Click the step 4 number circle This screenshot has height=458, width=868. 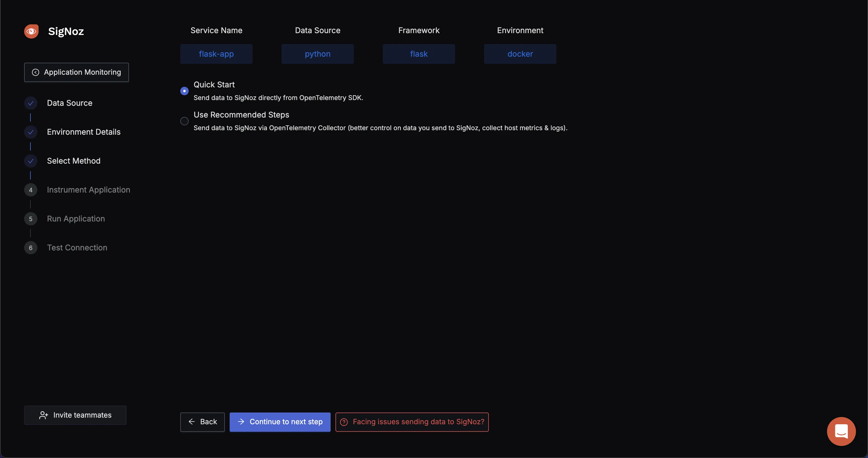click(31, 190)
